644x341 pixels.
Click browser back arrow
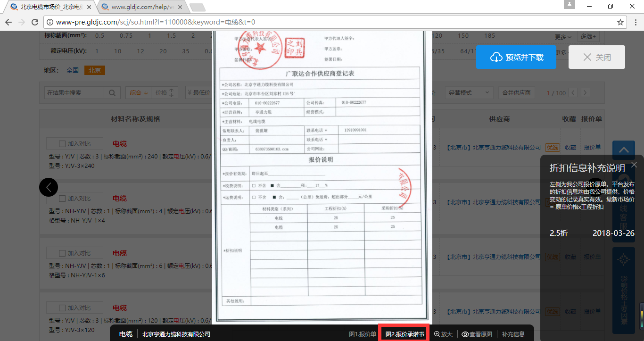click(x=8, y=22)
